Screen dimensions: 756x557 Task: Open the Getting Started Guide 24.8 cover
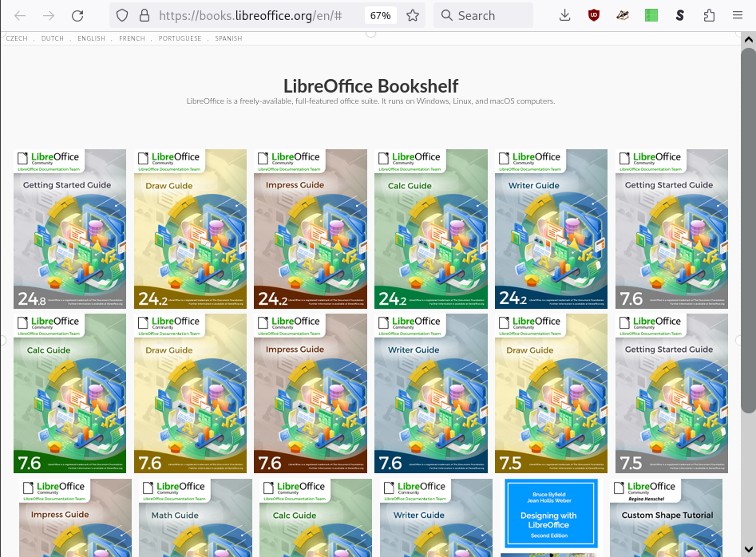tap(70, 229)
